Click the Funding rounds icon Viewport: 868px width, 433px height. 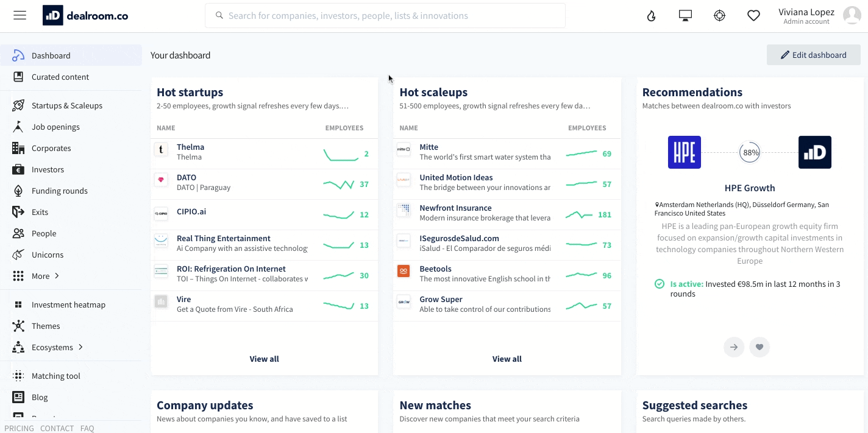point(18,191)
